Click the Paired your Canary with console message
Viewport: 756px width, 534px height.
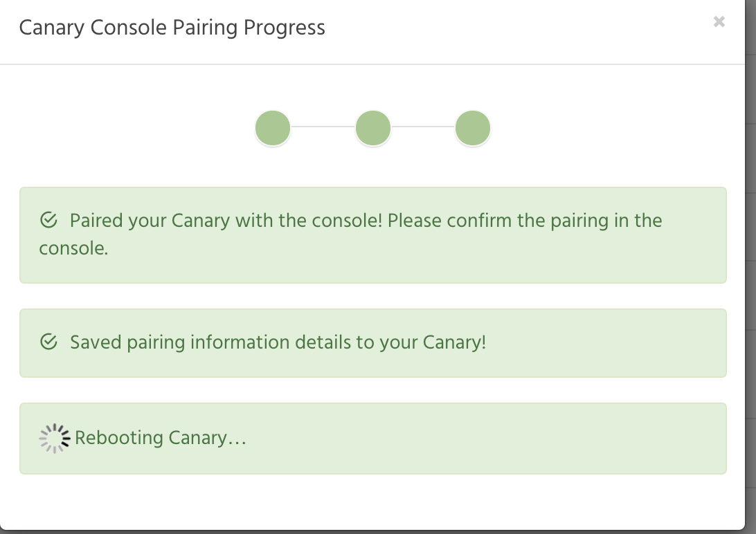tap(350, 234)
